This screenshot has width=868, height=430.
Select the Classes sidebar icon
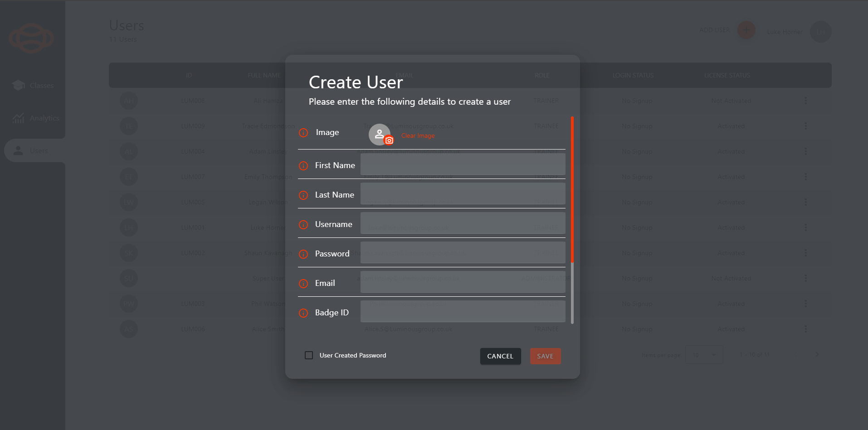(18, 85)
